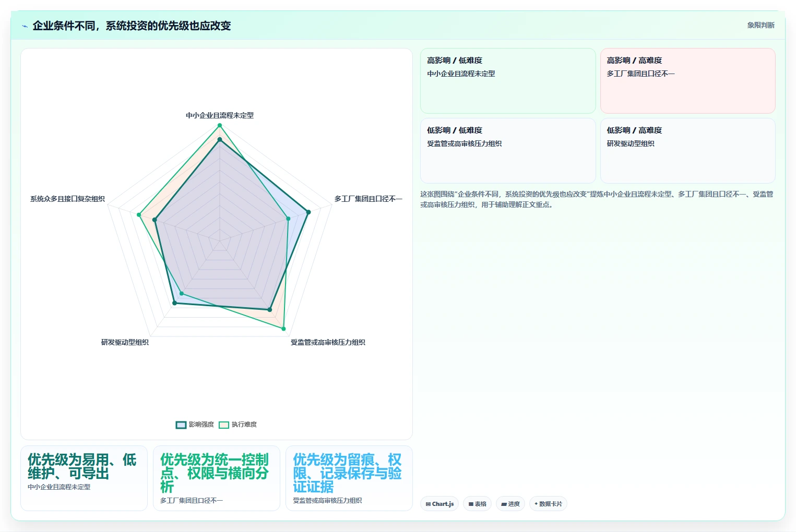The width and height of the screenshot is (796, 532).
Task: Click 影响强度 data point on 受监管 axis
Action: point(270,310)
